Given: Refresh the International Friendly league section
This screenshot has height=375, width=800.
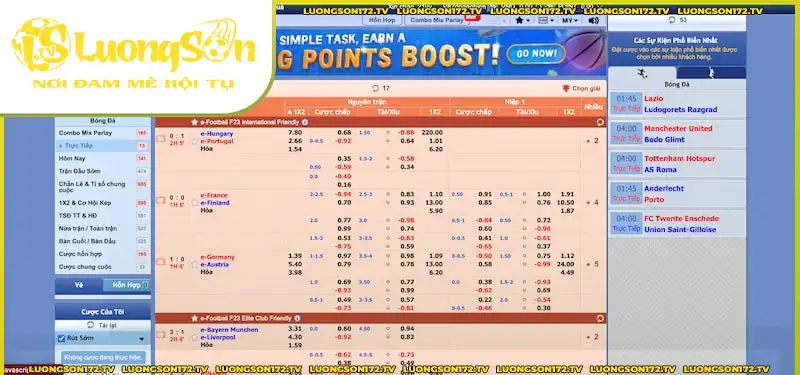Looking at the screenshot, I should 599,122.
